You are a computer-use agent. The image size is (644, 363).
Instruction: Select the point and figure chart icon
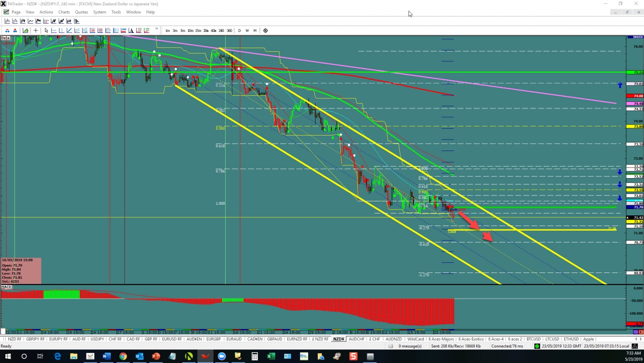pos(46,21)
